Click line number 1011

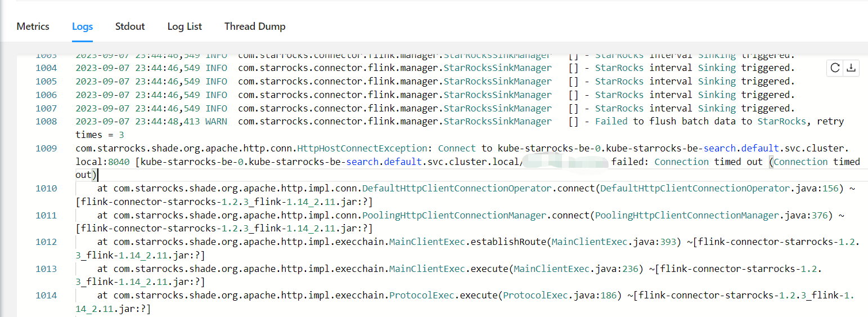[x=46, y=216]
